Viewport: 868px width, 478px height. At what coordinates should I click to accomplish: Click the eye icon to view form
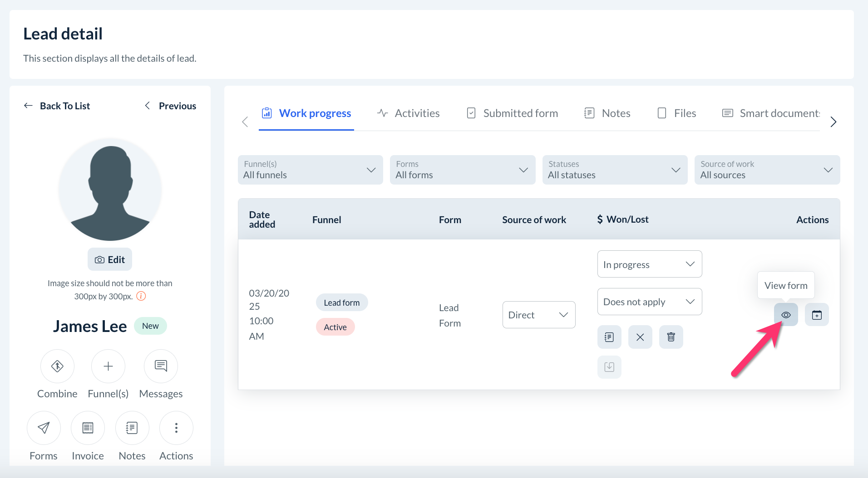tap(786, 315)
